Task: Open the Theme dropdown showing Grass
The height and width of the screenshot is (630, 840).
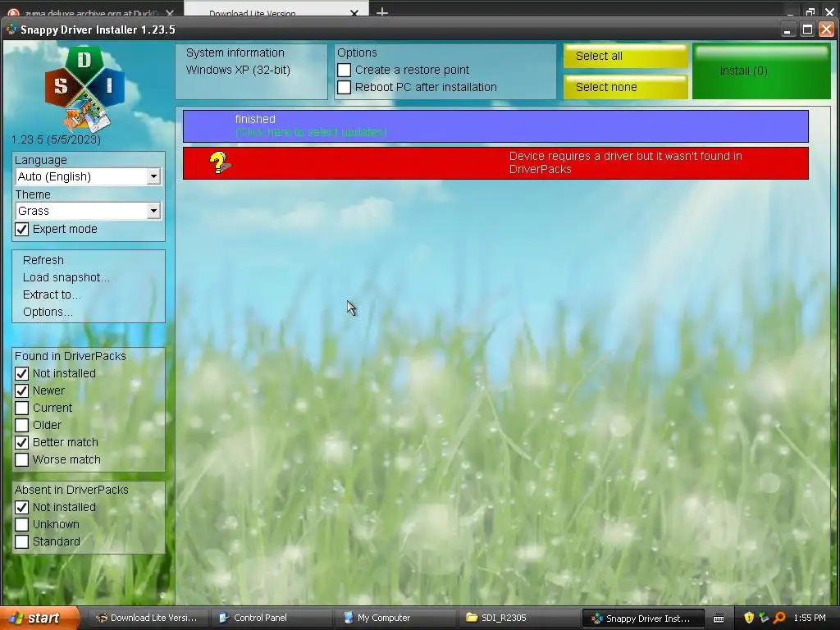Action: click(89, 211)
